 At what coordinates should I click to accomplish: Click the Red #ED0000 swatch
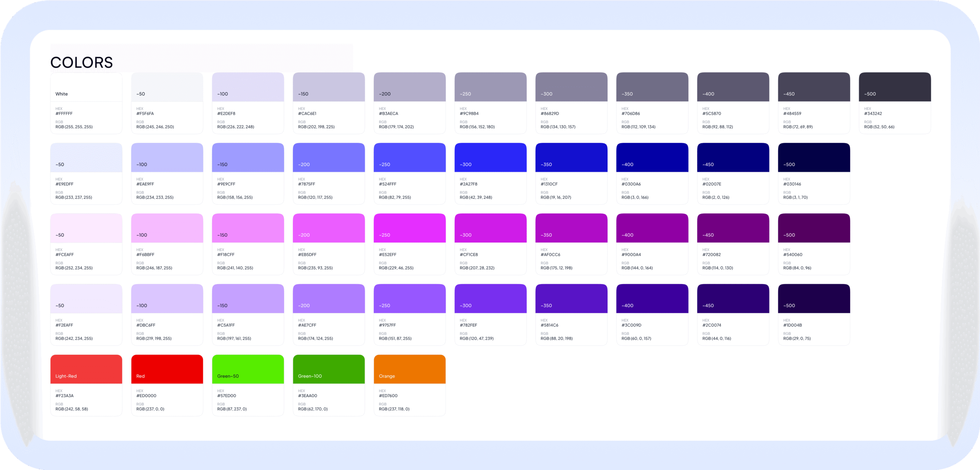pos(167,369)
